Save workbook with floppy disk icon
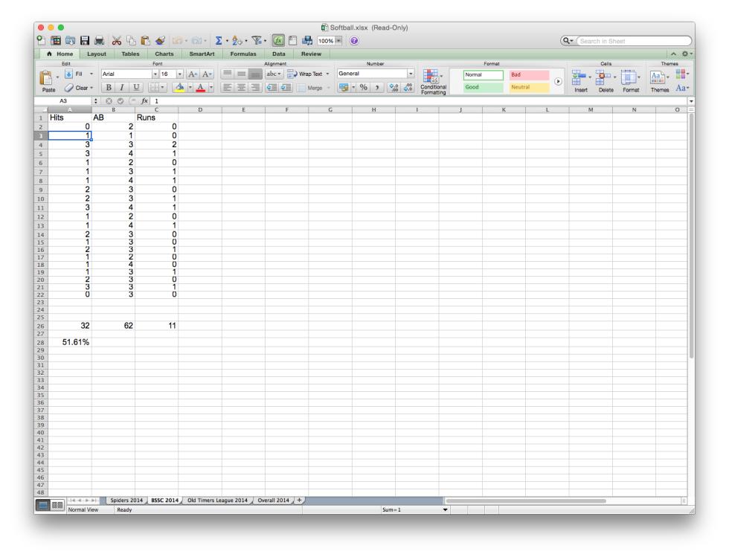 85,41
